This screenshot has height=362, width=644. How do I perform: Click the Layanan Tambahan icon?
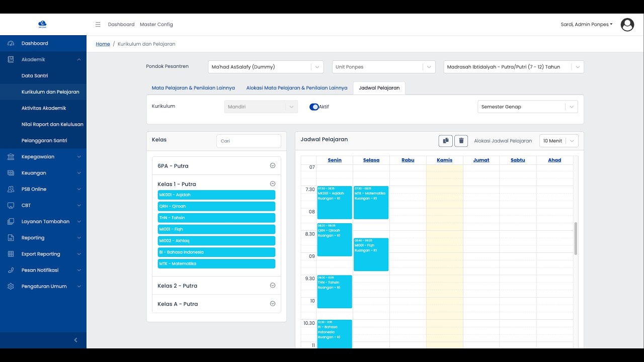(x=11, y=222)
